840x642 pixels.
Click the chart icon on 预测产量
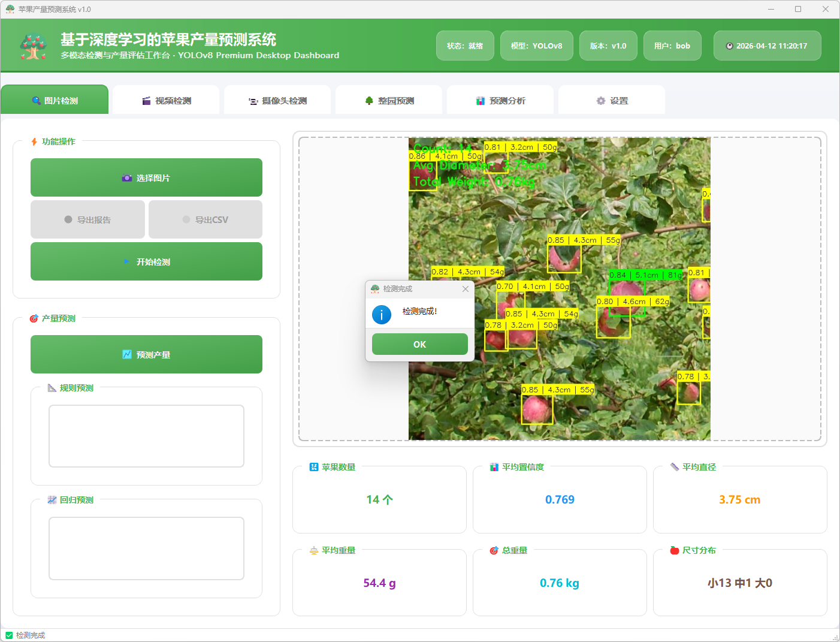pos(126,355)
